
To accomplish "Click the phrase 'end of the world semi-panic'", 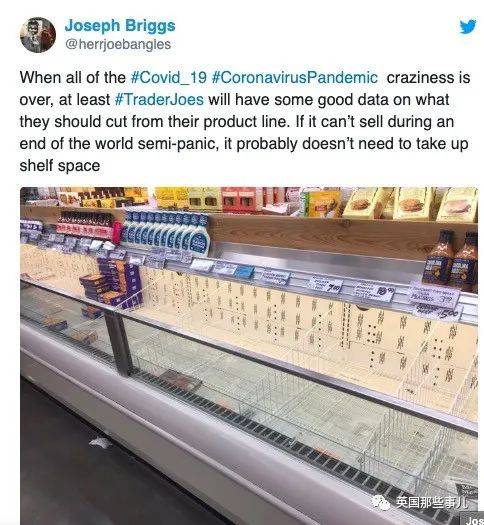I will click(117, 143).
